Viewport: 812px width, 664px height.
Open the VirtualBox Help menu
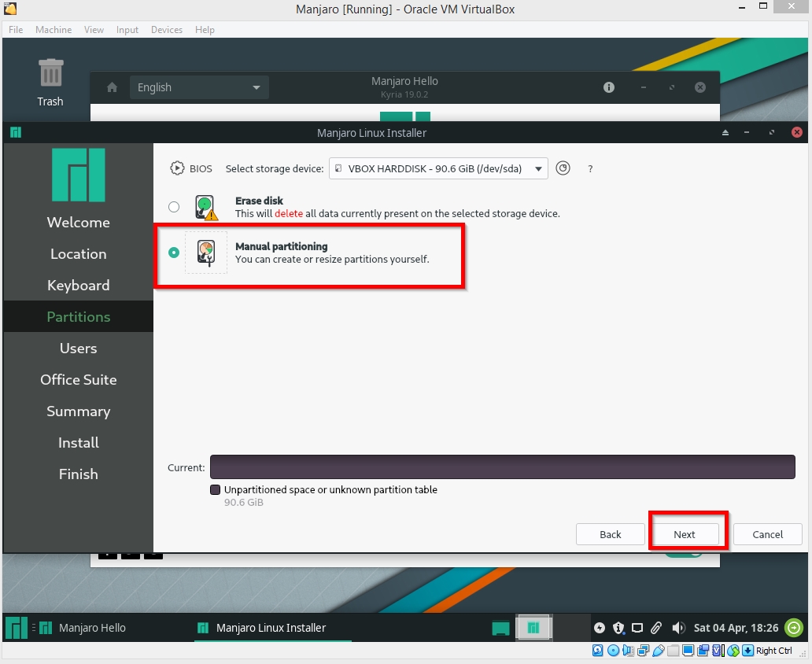click(x=205, y=30)
